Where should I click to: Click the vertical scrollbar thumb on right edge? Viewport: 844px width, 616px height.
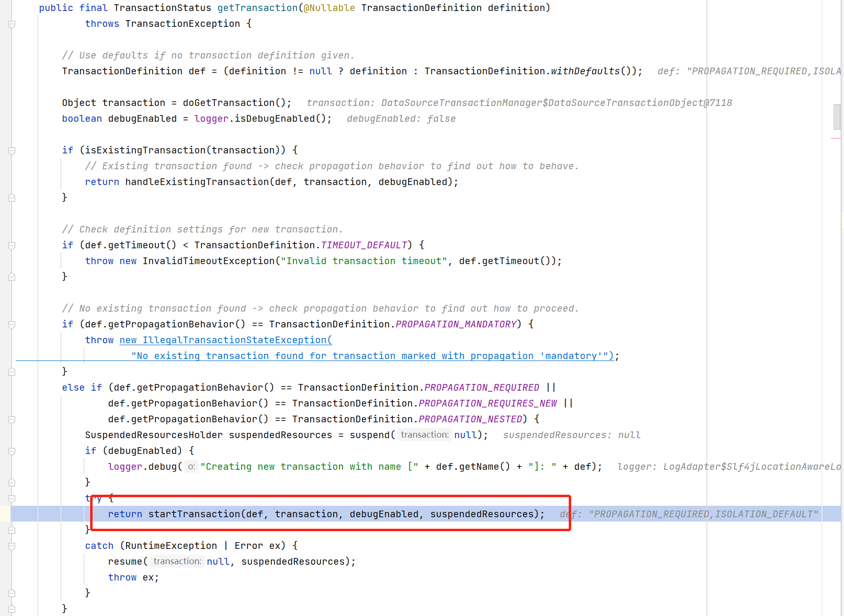tap(837, 116)
